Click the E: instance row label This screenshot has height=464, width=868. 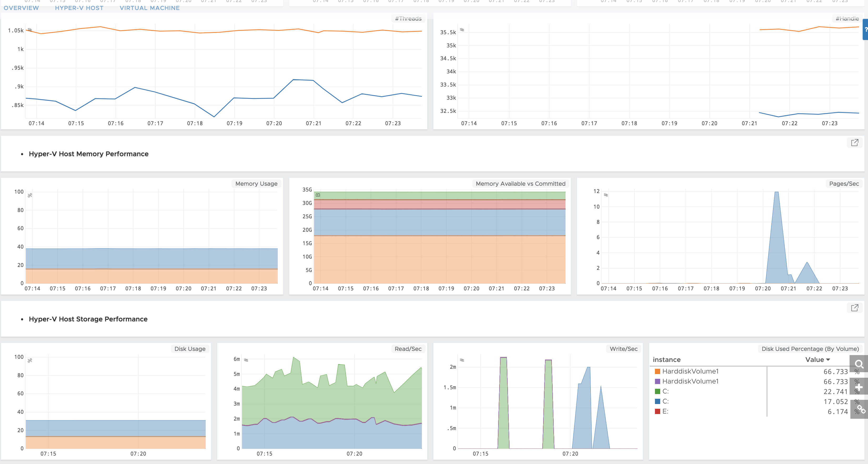click(665, 411)
